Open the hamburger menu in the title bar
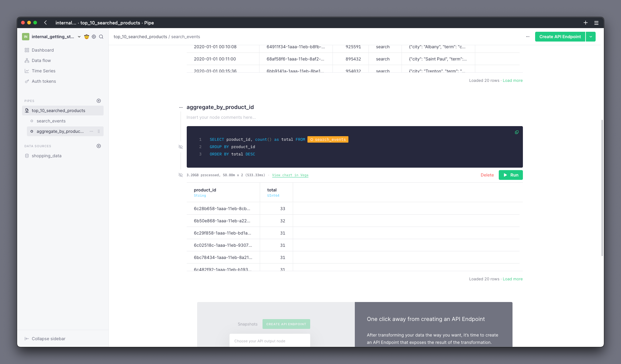This screenshot has height=364, width=621. (596, 23)
